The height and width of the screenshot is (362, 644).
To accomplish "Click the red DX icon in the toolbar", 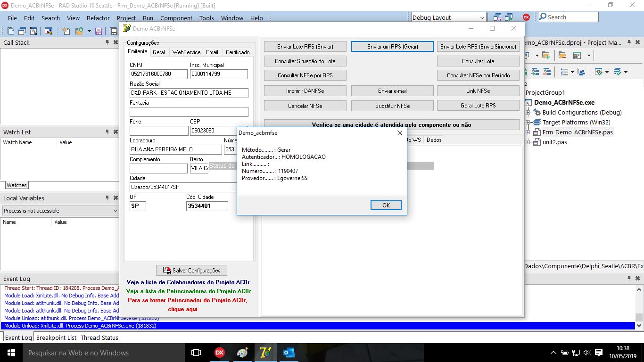I will 526,17.
